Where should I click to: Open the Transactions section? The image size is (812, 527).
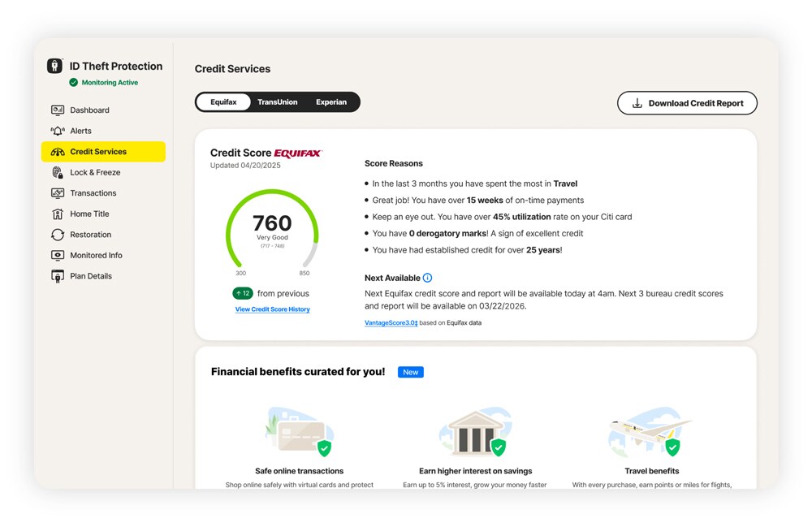[x=94, y=192]
